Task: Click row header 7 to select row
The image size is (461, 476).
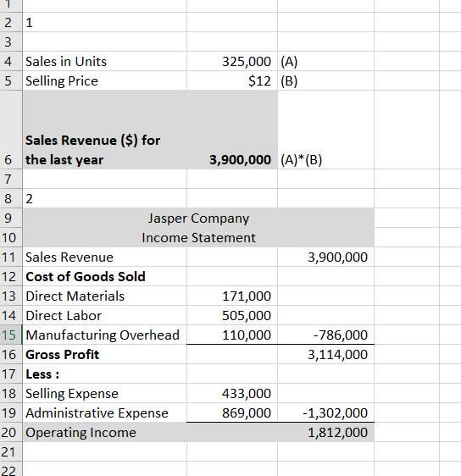Action: click(x=11, y=179)
